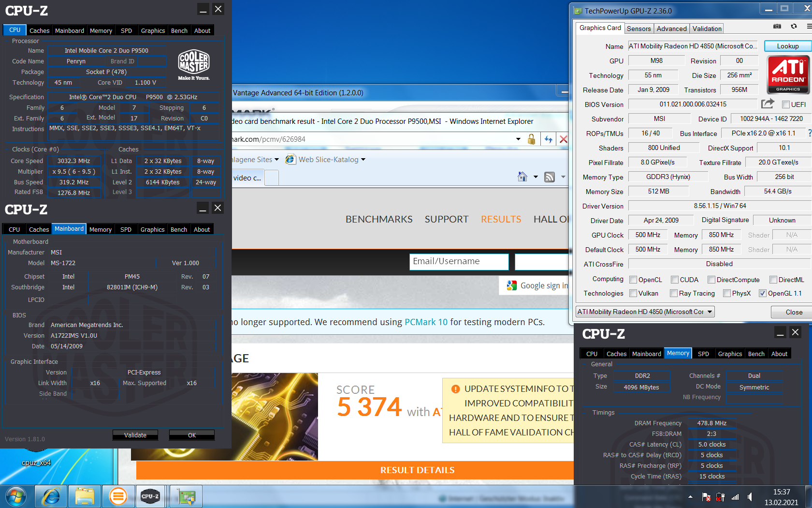Click the orange round app icon in taskbar
Image resolution: width=812 pixels, height=508 pixels.
118,496
